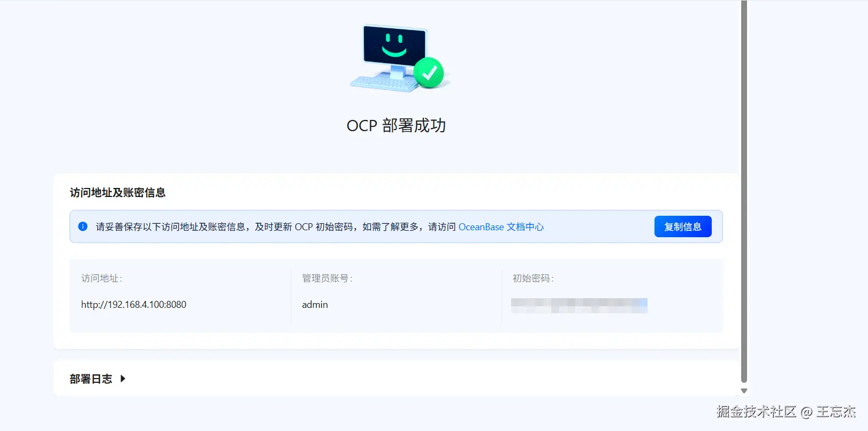
Task: Click the vertical scrollbar thumb
Action: tap(744, 192)
